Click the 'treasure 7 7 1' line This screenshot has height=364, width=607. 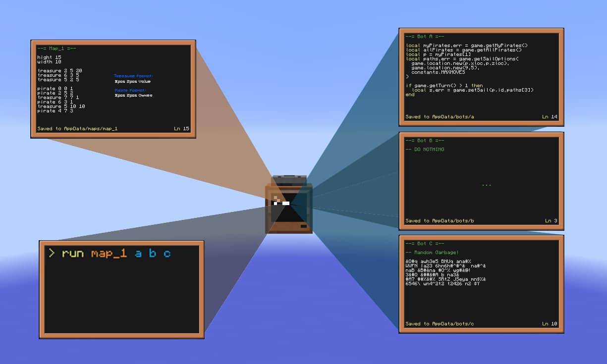tap(58, 98)
